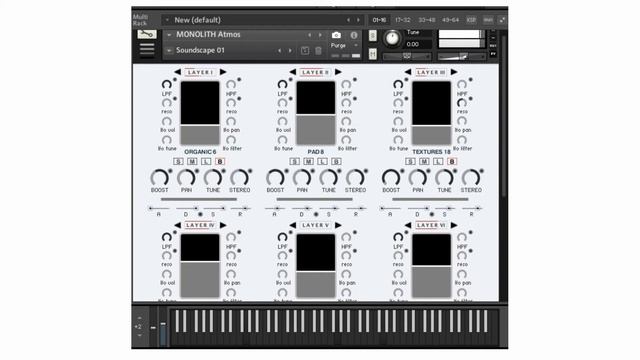
Task: Click the Layer I attack A slider
Action: pos(159,209)
